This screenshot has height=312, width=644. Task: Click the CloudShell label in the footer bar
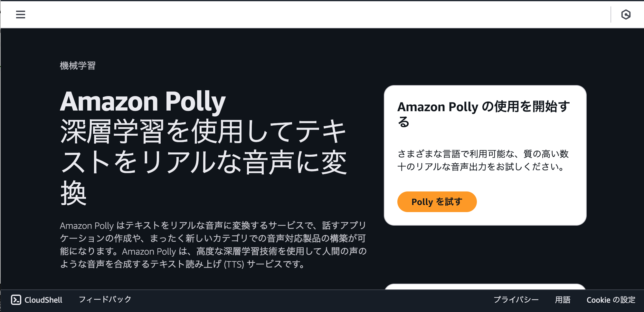[43, 300]
